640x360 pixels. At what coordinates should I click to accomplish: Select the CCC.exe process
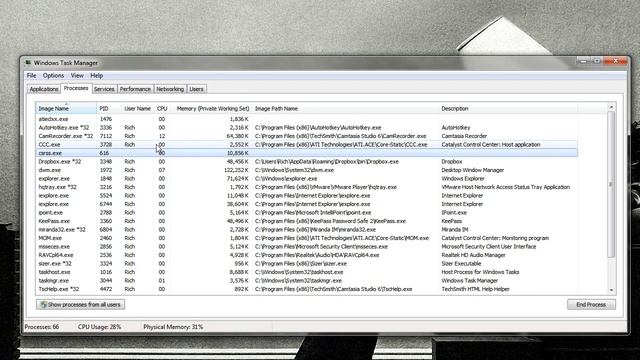[x=307, y=144]
